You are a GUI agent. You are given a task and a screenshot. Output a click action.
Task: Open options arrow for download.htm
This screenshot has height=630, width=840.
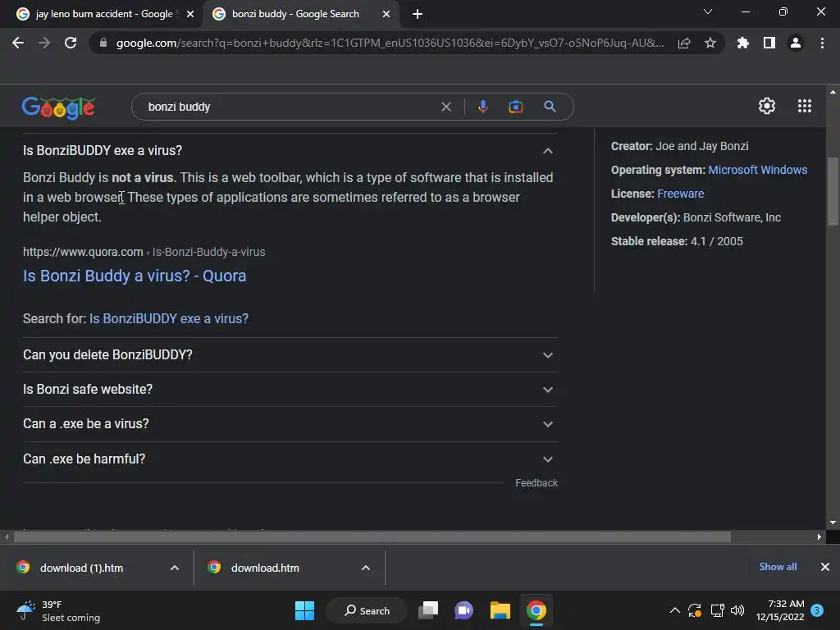coord(366,568)
